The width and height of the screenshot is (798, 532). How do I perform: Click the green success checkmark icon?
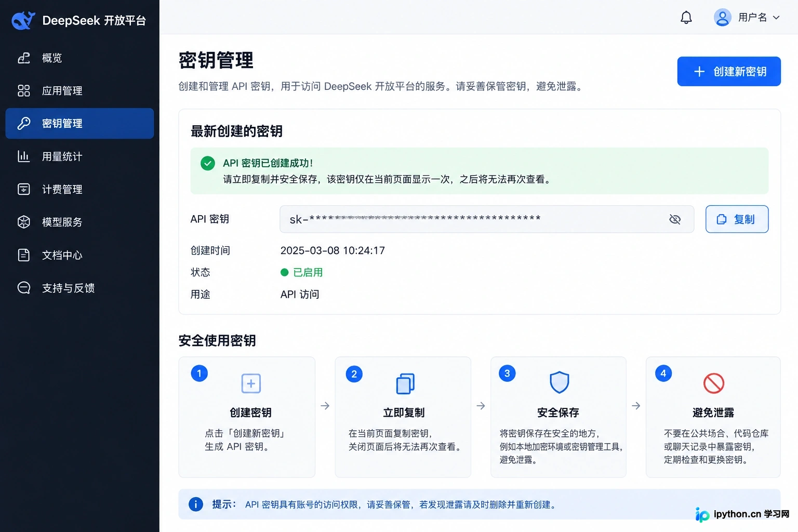click(208, 163)
